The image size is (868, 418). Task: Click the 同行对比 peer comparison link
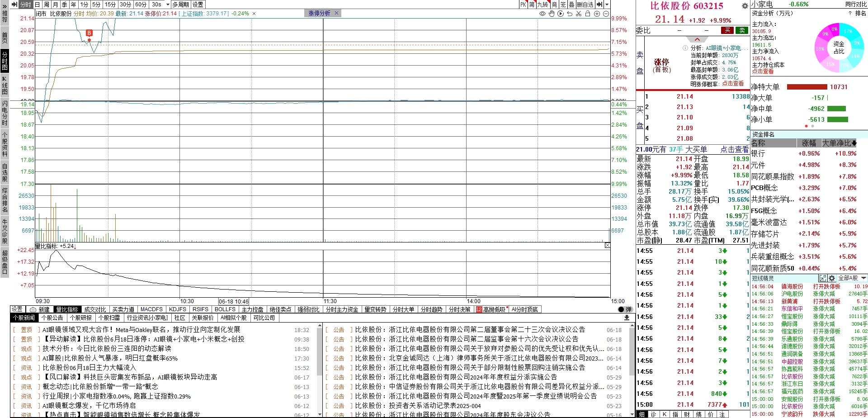point(856,4)
